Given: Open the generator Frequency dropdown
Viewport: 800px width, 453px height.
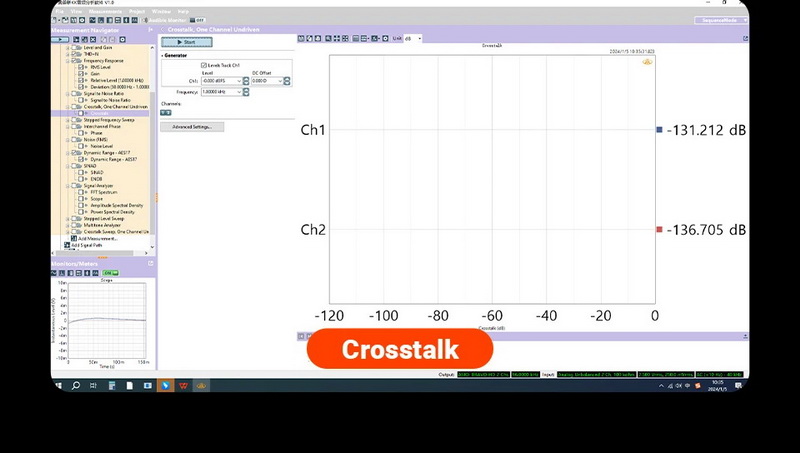Looking at the screenshot, I should pos(244,91).
